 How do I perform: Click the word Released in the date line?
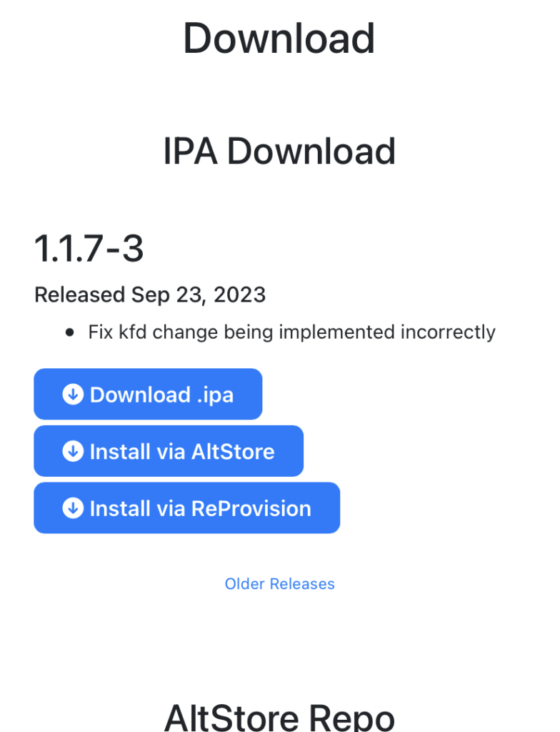pos(80,295)
